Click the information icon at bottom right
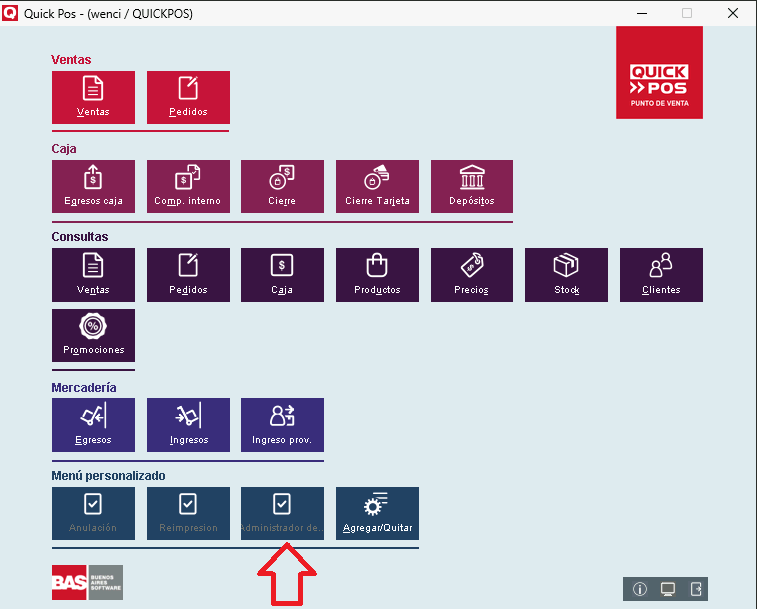The image size is (757, 609). (x=640, y=588)
